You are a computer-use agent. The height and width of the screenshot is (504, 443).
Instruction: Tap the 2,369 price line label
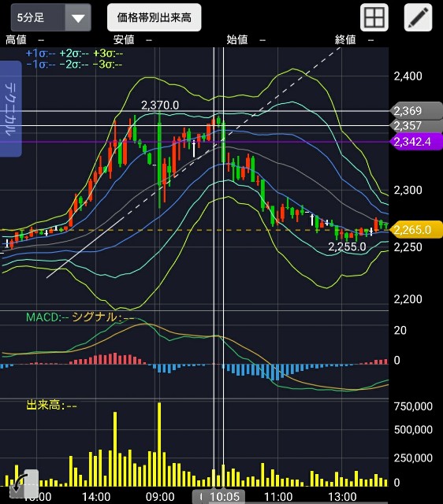pos(416,111)
